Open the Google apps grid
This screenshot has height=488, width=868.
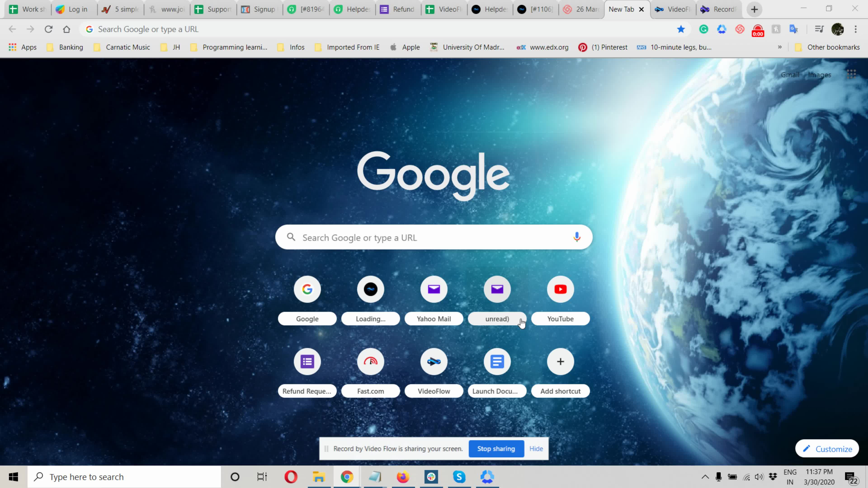click(851, 74)
